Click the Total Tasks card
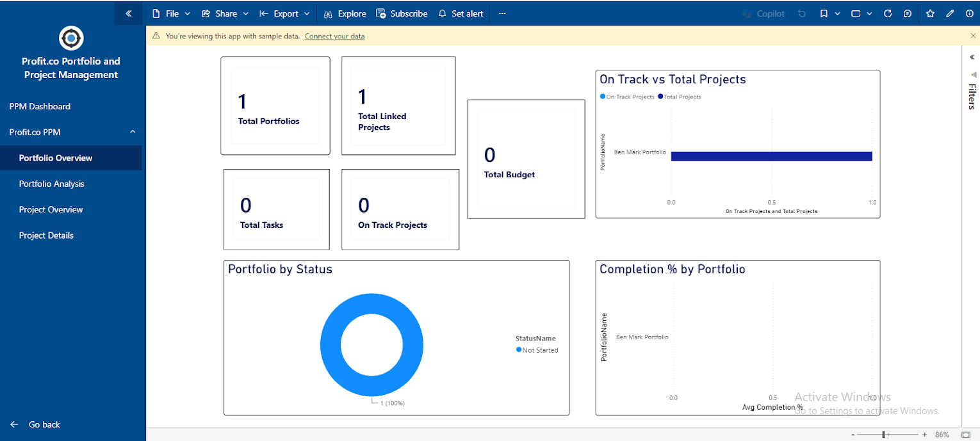The image size is (980, 441). tap(277, 209)
